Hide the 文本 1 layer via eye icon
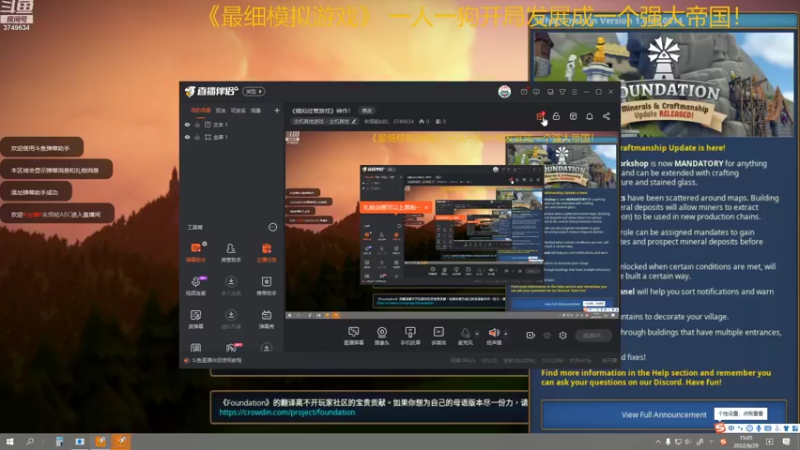This screenshot has width=800, height=450. pos(187,124)
